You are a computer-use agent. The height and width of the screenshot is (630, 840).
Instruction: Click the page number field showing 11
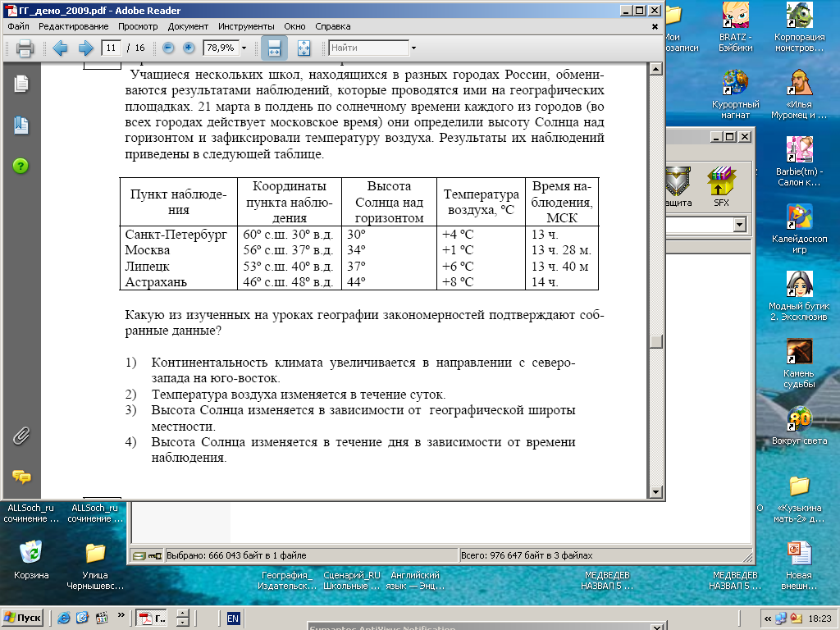click(111, 48)
